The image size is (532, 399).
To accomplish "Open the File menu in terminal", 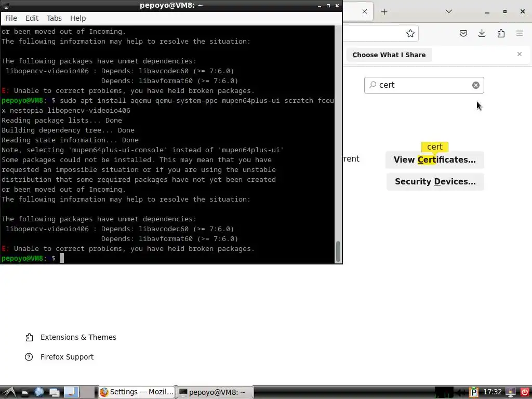I will tap(11, 18).
